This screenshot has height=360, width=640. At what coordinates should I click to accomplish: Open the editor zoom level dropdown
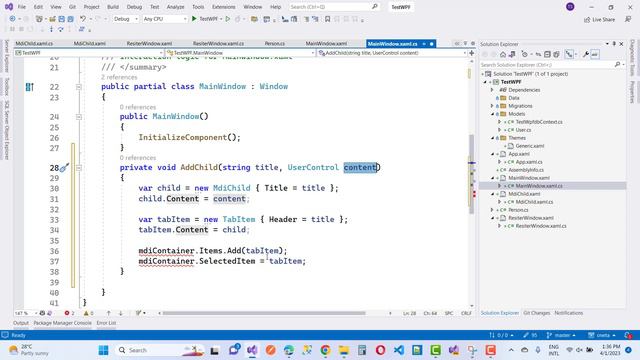point(26,313)
